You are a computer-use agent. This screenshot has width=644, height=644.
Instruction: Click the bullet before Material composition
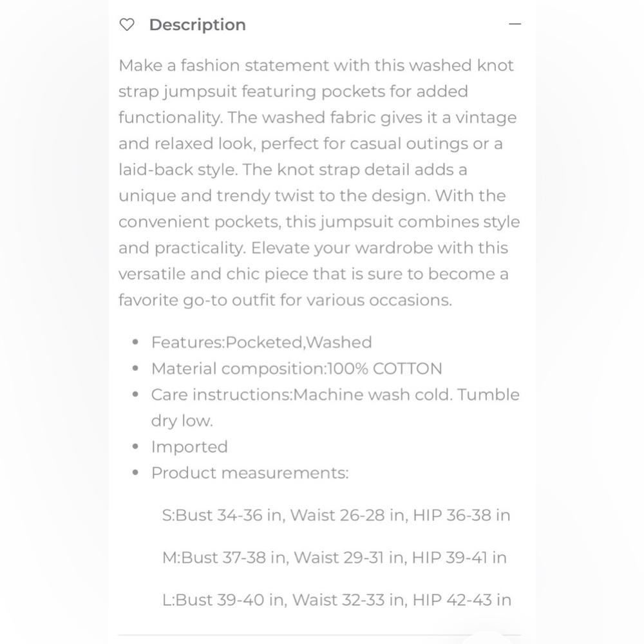coord(135,368)
